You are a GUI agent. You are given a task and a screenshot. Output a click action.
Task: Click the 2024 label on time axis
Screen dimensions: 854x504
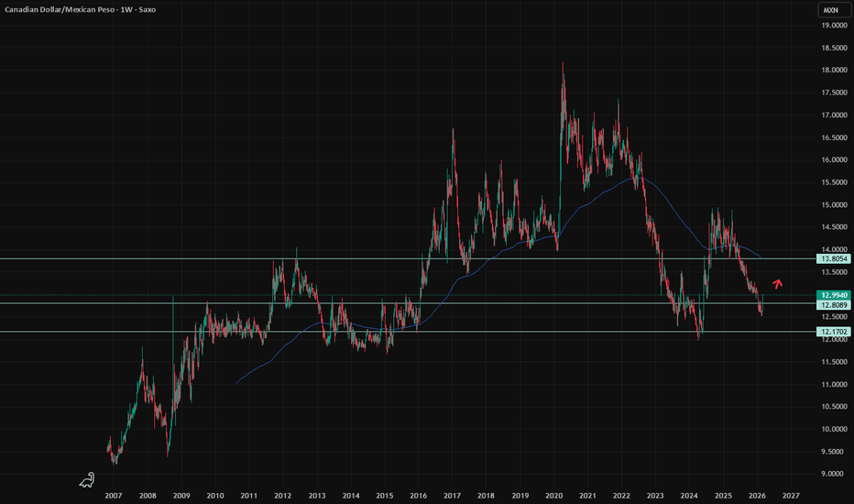(x=689, y=496)
